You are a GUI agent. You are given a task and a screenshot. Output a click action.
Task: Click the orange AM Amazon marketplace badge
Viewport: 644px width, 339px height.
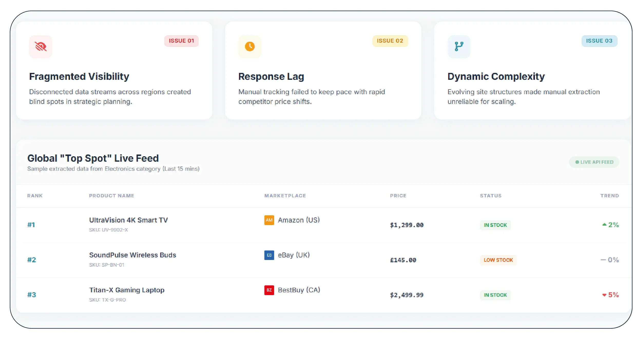point(269,220)
